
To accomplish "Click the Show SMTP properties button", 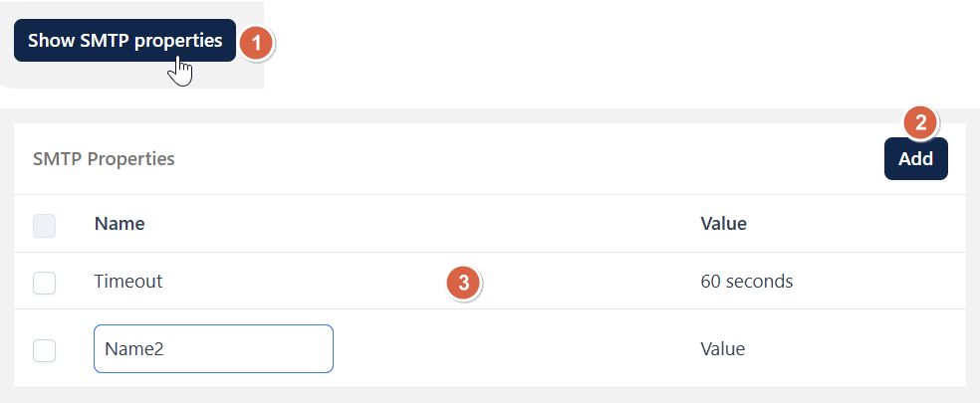I will (x=125, y=41).
